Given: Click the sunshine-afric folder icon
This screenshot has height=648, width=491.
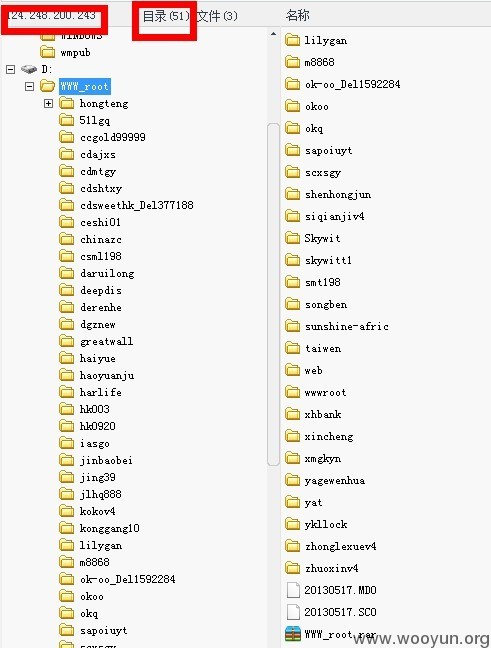Looking at the screenshot, I should (x=293, y=326).
